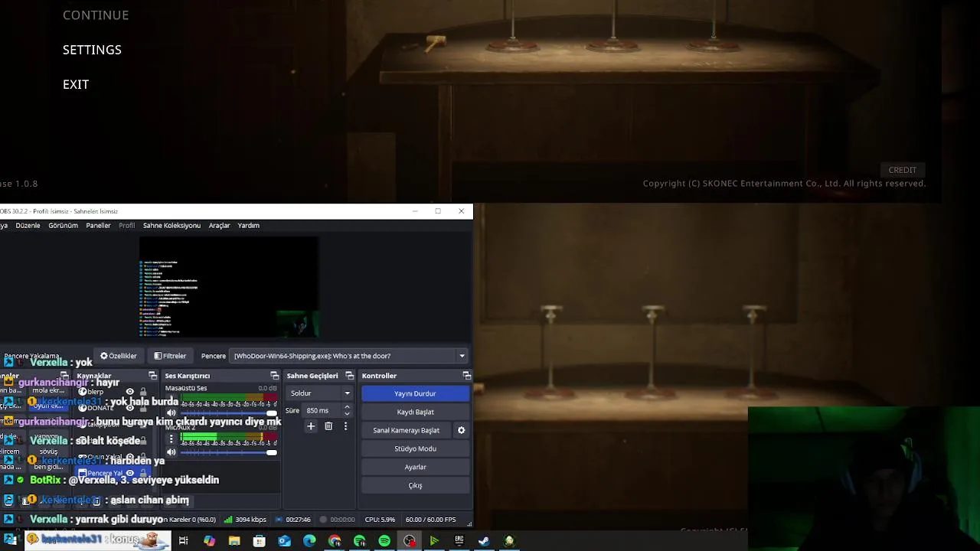Hide the DONATE source with eye icon
Viewport: 980px width, 551px height.
[x=129, y=408]
